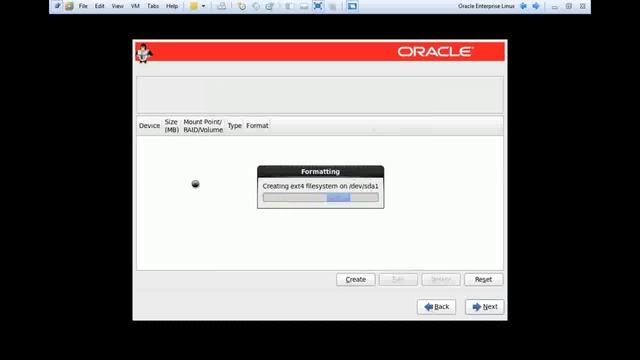Revert to snapshot icon
Screen dimensions: 640x360
(x=256, y=6)
